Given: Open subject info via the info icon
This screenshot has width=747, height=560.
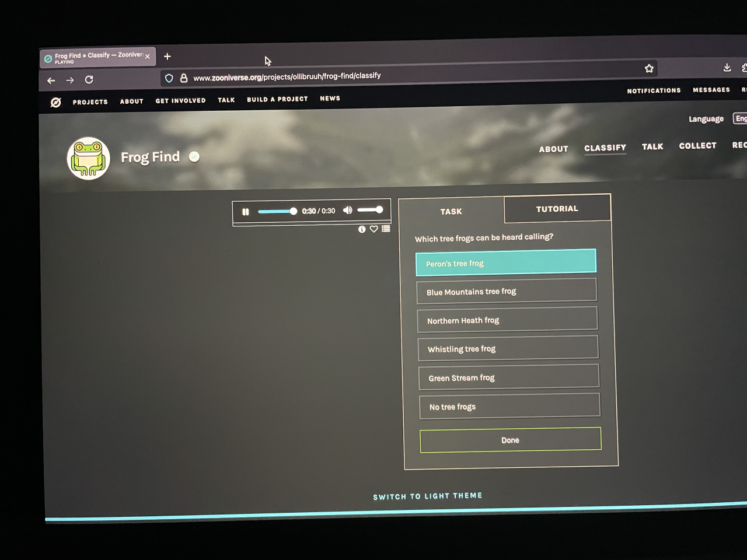Looking at the screenshot, I should pyautogui.click(x=362, y=229).
